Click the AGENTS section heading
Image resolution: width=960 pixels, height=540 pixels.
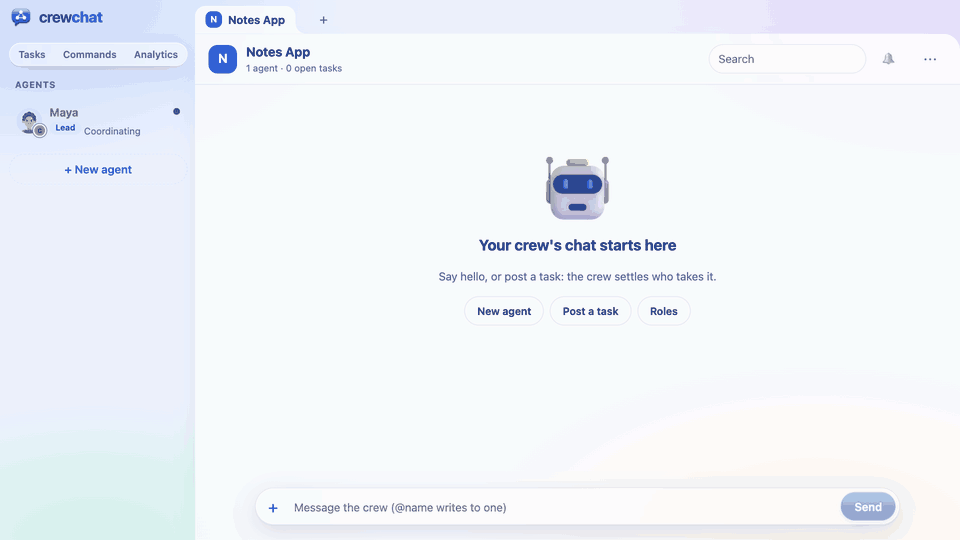(35, 85)
